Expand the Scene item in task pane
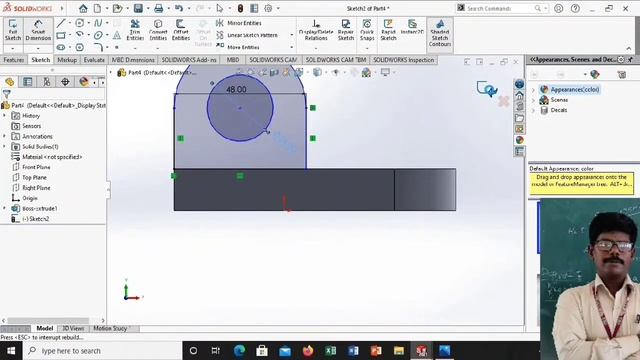This screenshot has height=360, width=640. [x=533, y=100]
